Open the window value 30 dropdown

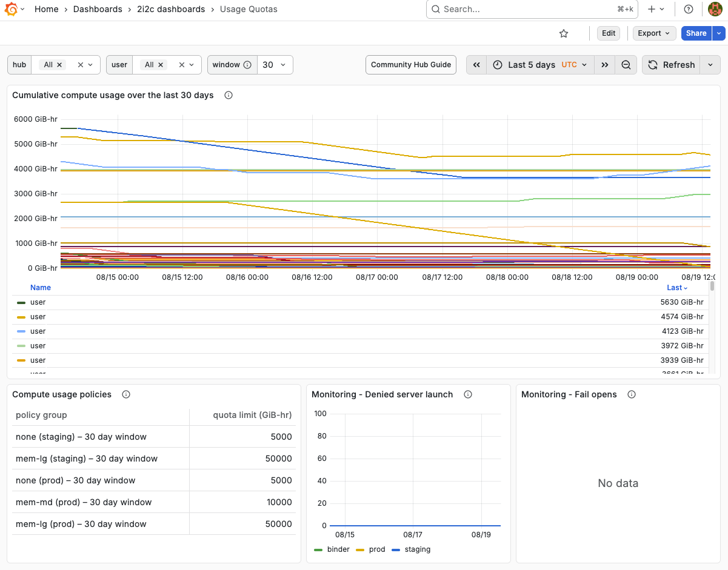click(275, 65)
